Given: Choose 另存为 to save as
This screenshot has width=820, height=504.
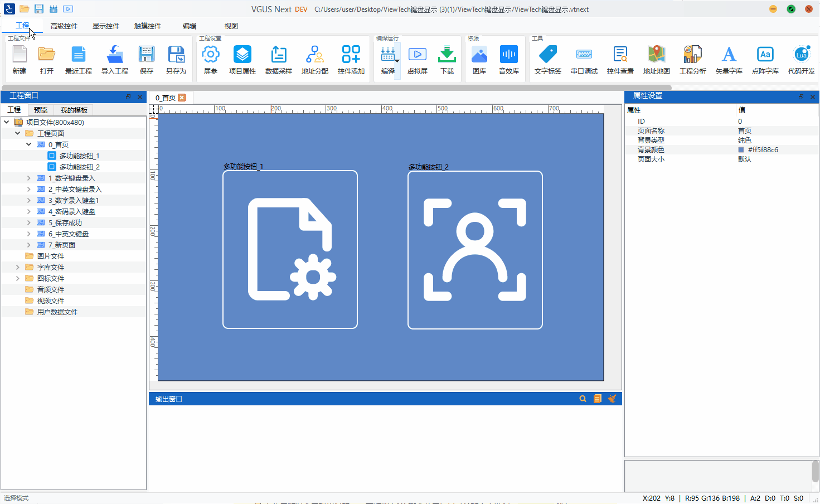Looking at the screenshot, I should [x=176, y=60].
